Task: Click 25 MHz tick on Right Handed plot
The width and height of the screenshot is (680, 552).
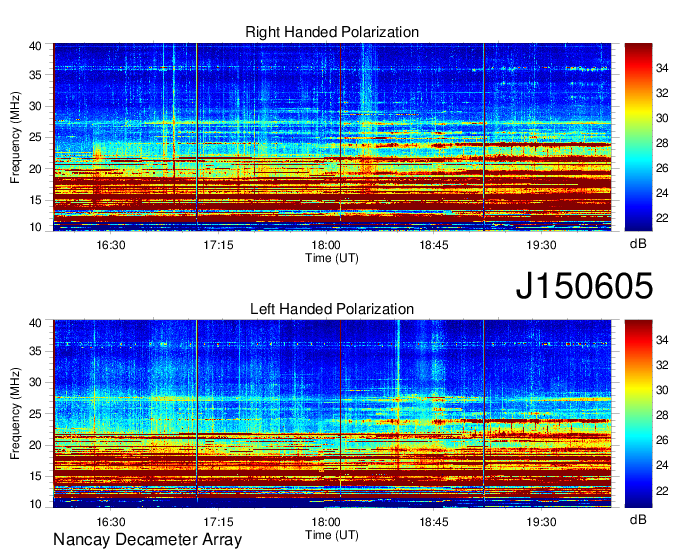Action: pos(35,137)
